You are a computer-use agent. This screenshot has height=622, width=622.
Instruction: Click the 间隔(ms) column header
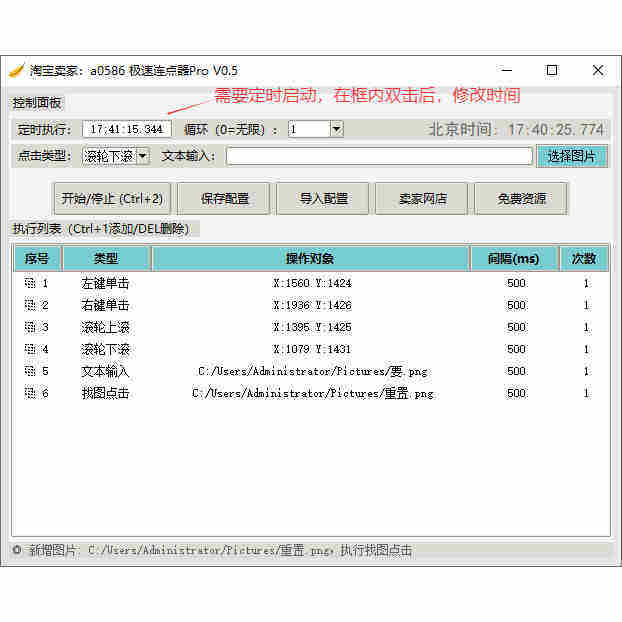(x=514, y=259)
